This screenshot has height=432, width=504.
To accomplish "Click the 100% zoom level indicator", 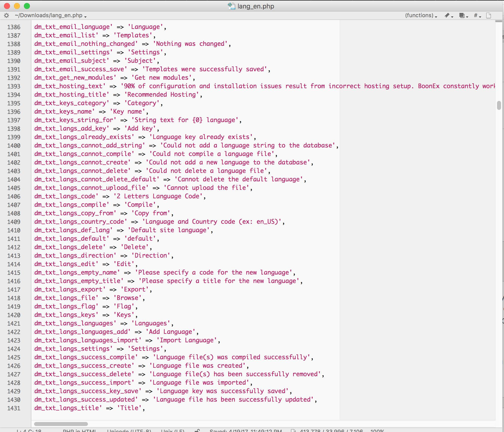I will tap(377, 431).
